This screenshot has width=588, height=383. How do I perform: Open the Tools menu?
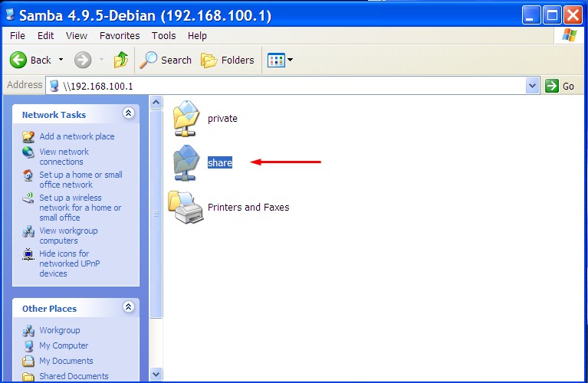coord(163,35)
